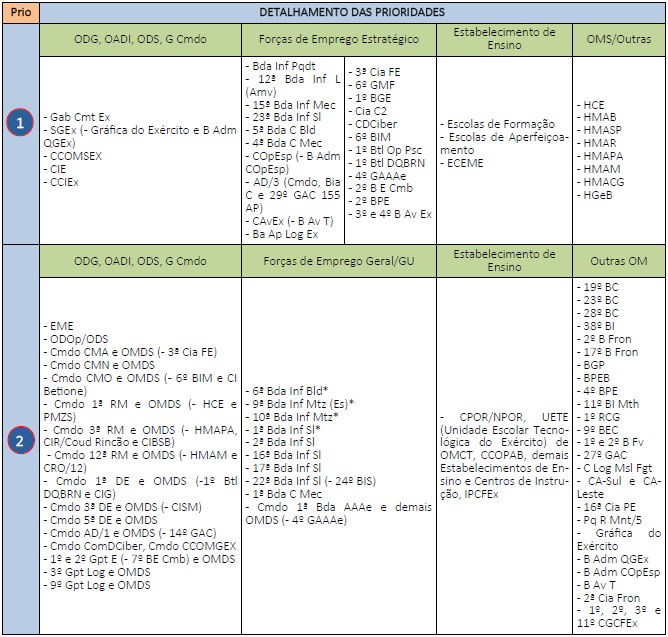Viewport: 668px width, 637px height.
Task: Click the '- 3º Gpt Log e OMDS' line
Action: click(x=97, y=573)
